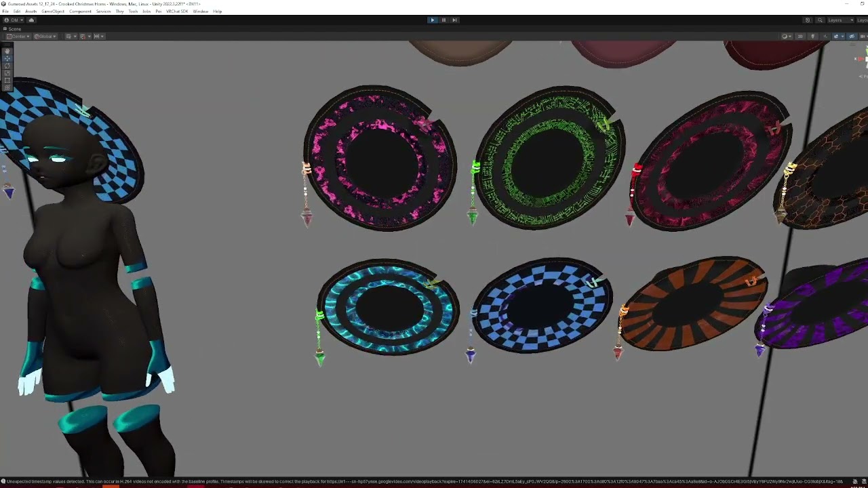
Task: Open the cloud services icon
Action: 31,20
